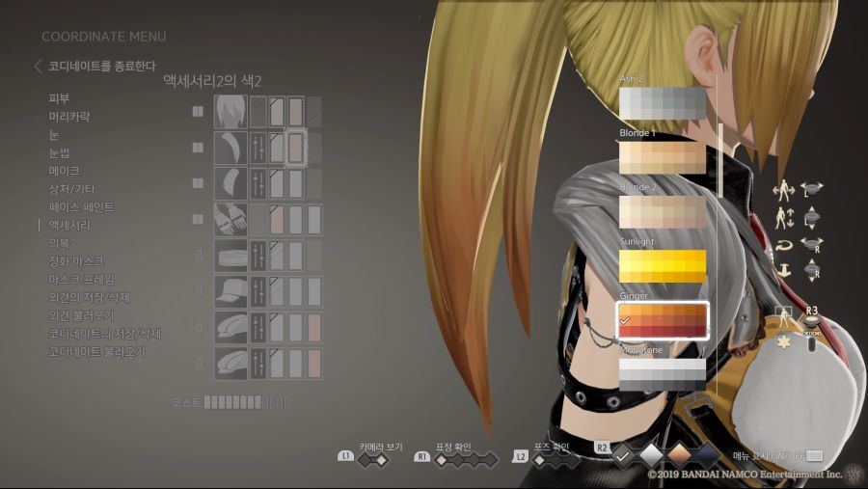This screenshot has height=489, width=868.
Task: Click the character height adjust icon
Action: pyautogui.click(x=783, y=218)
